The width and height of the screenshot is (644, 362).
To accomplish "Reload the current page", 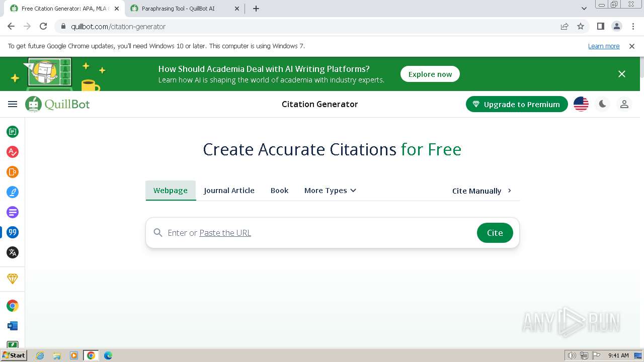I will point(43,26).
